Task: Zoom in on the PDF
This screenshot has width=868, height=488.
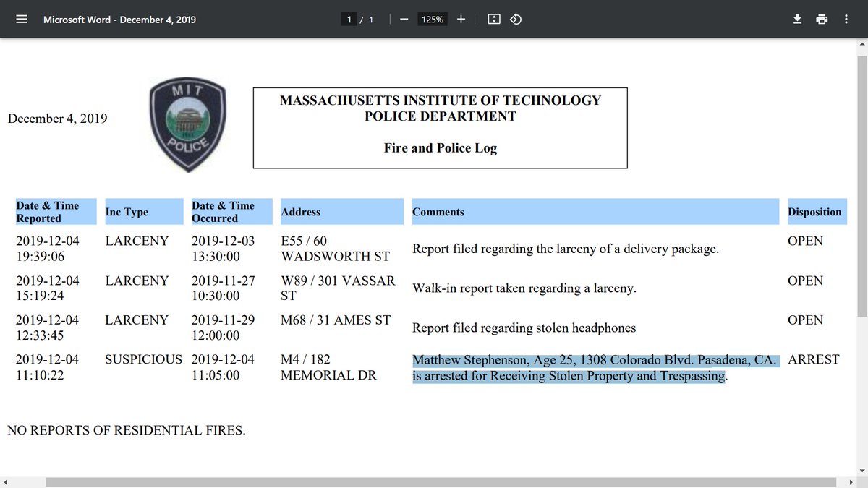Action: tap(461, 20)
